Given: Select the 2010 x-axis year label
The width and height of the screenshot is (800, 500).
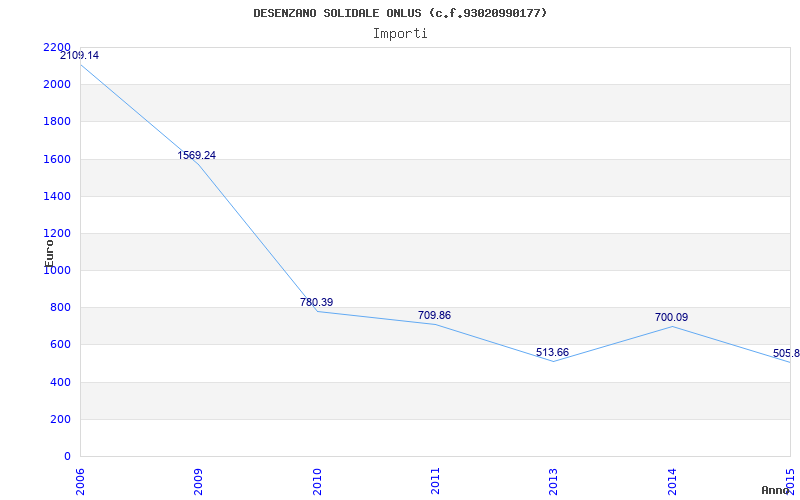Looking at the screenshot, I should click(317, 482).
